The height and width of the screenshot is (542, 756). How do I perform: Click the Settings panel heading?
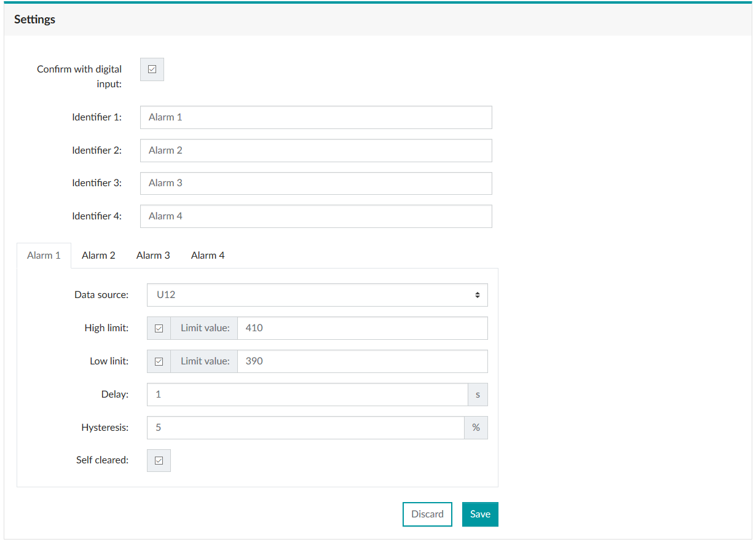point(34,20)
